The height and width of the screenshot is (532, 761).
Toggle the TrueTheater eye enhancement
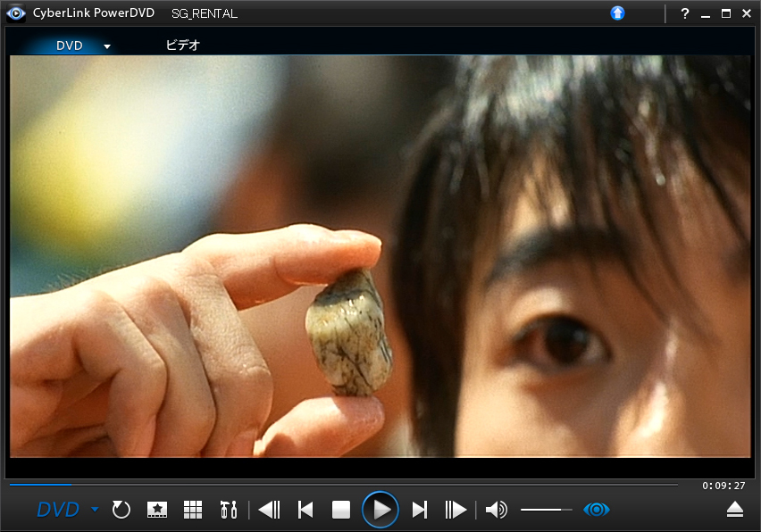tap(596, 510)
